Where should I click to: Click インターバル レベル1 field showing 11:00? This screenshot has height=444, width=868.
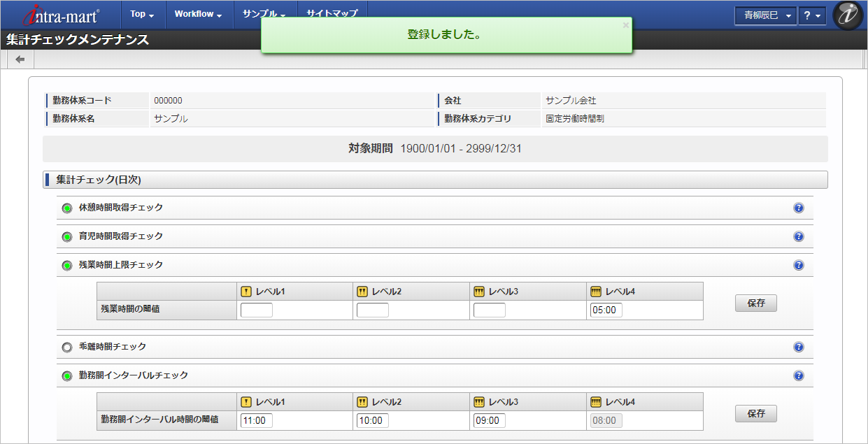pyautogui.click(x=257, y=420)
